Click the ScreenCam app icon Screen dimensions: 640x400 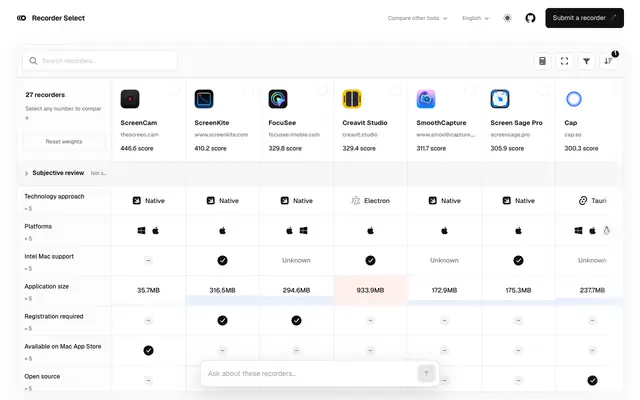pyautogui.click(x=130, y=99)
